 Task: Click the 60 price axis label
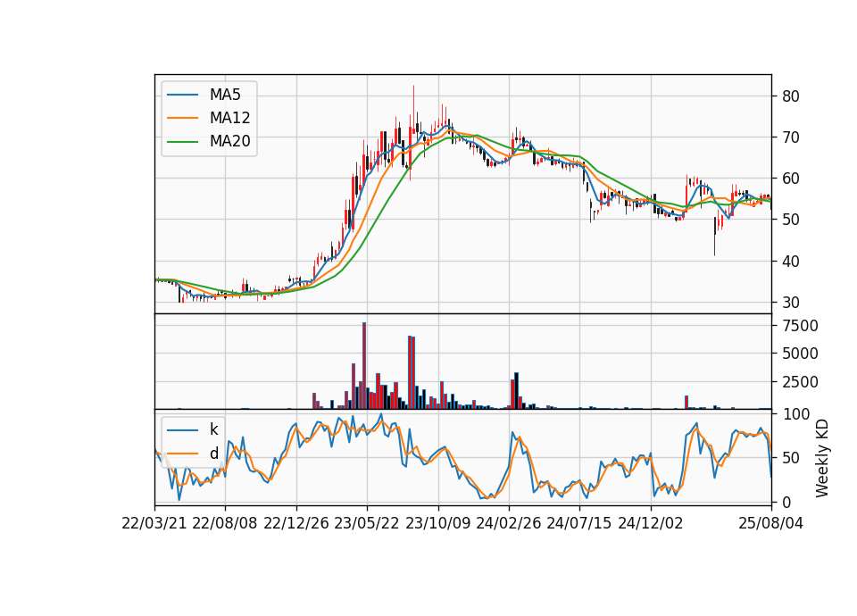click(791, 179)
